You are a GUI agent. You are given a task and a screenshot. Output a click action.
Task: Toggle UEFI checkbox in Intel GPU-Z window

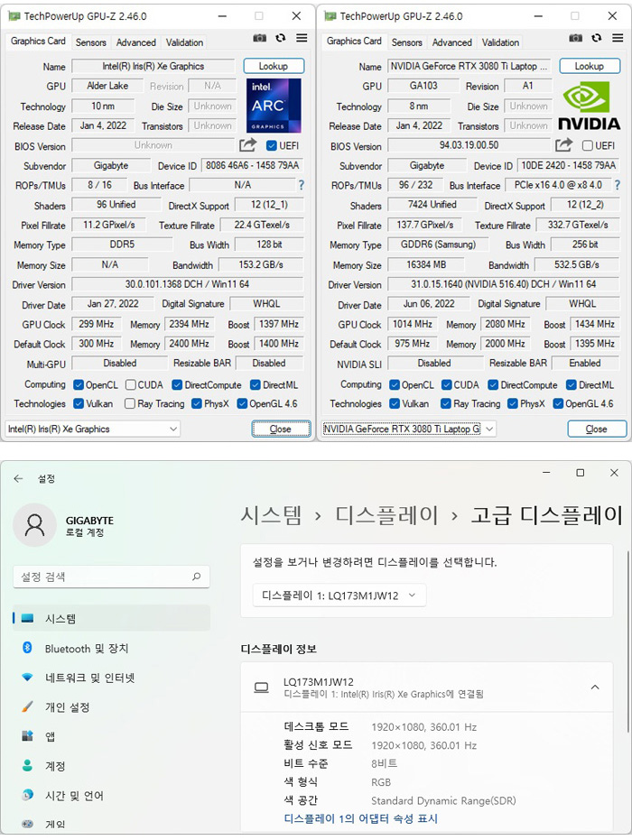[272, 146]
